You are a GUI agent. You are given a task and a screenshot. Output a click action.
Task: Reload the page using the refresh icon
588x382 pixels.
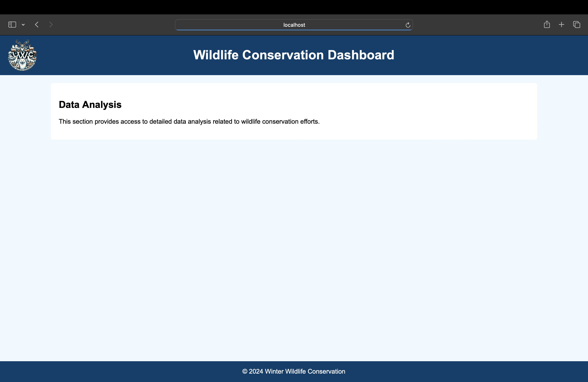[x=408, y=25]
